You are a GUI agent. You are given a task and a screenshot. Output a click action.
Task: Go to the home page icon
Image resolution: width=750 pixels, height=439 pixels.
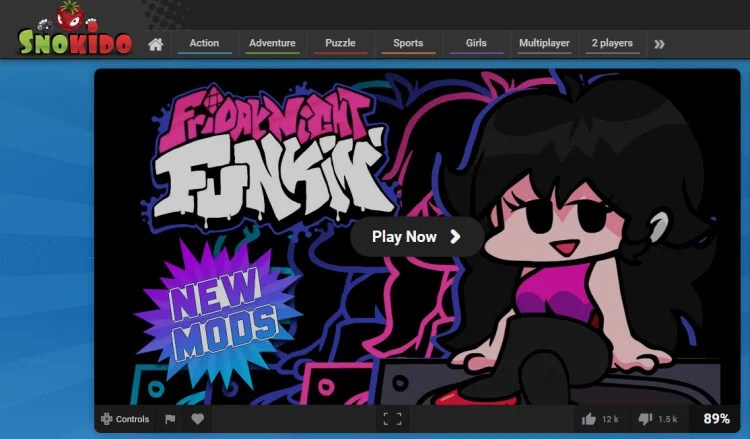tap(155, 44)
